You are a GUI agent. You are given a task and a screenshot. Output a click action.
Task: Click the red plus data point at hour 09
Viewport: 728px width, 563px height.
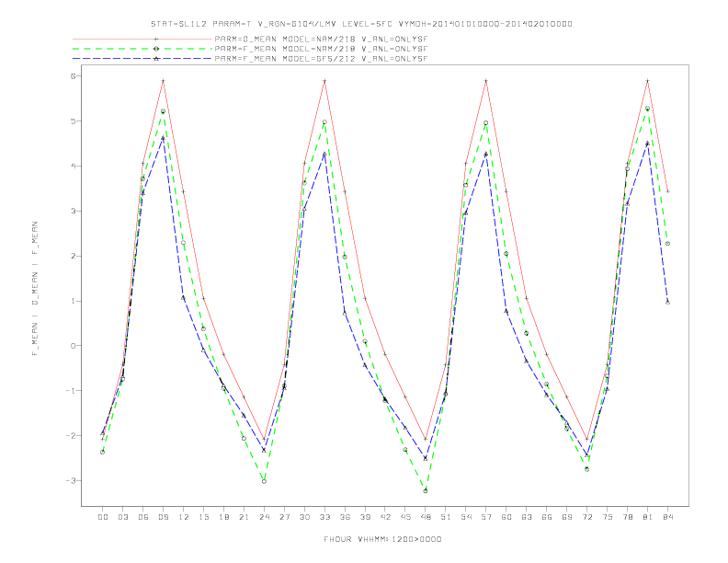pyautogui.click(x=163, y=81)
